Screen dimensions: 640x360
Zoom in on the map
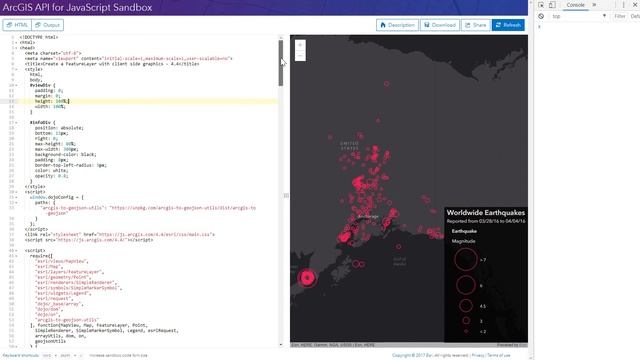click(x=300, y=45)
